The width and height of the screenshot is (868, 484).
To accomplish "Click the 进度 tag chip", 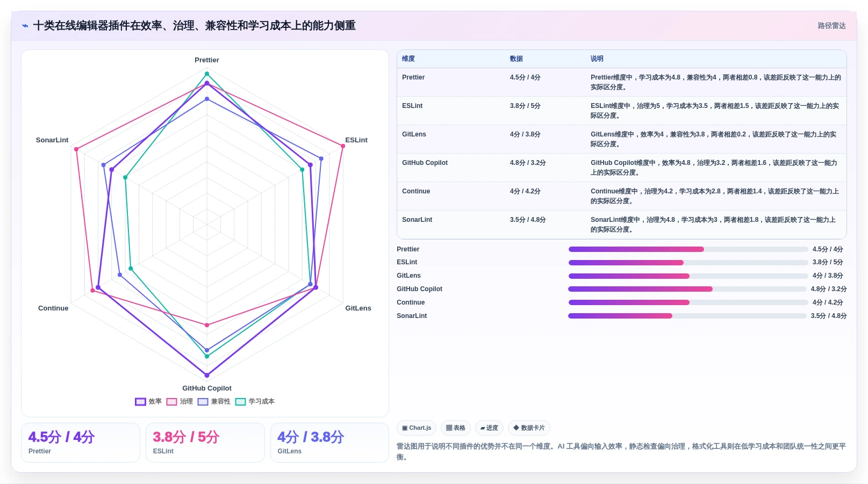I will pos(489,428).
